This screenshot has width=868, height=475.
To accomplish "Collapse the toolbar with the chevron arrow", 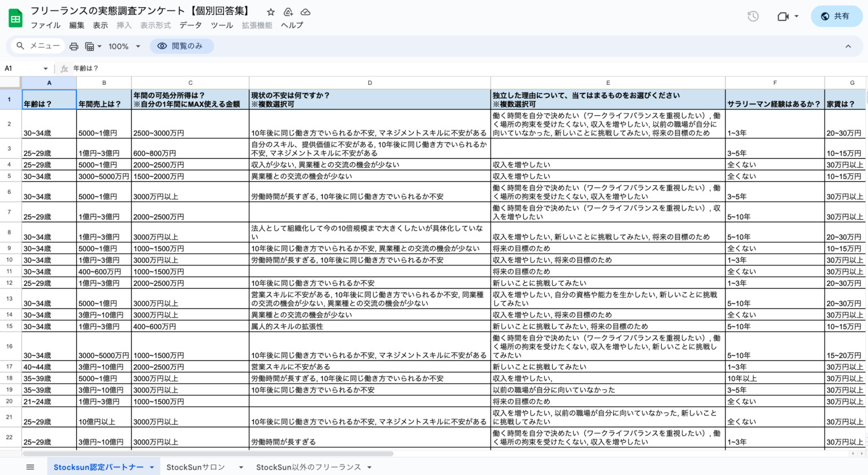I will 848,46.
